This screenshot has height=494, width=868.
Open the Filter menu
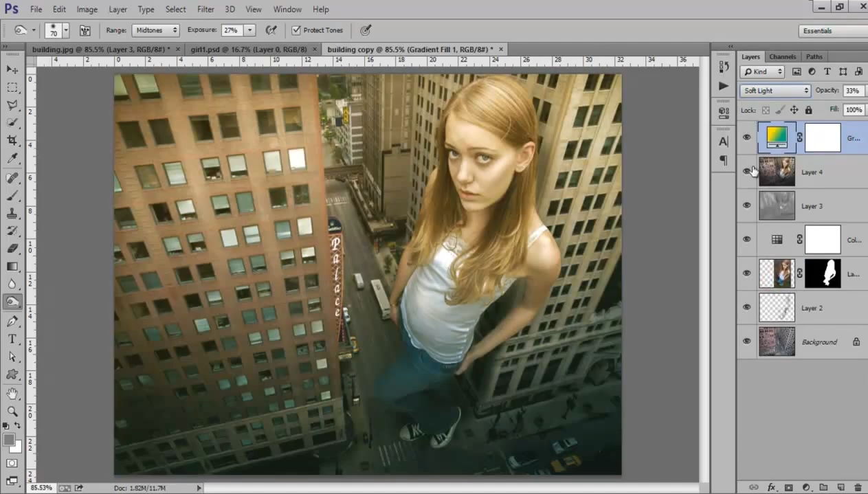[205, 10]
